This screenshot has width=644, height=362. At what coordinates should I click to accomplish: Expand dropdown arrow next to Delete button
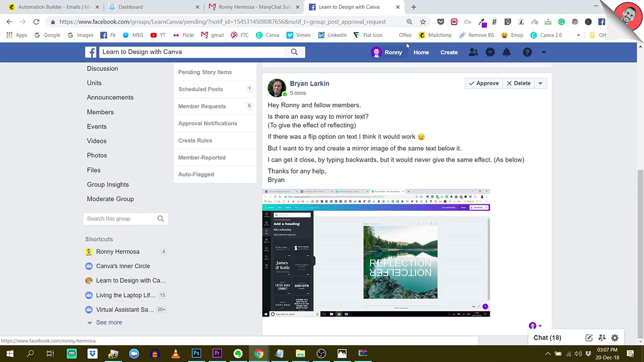[x=540, y=83]
